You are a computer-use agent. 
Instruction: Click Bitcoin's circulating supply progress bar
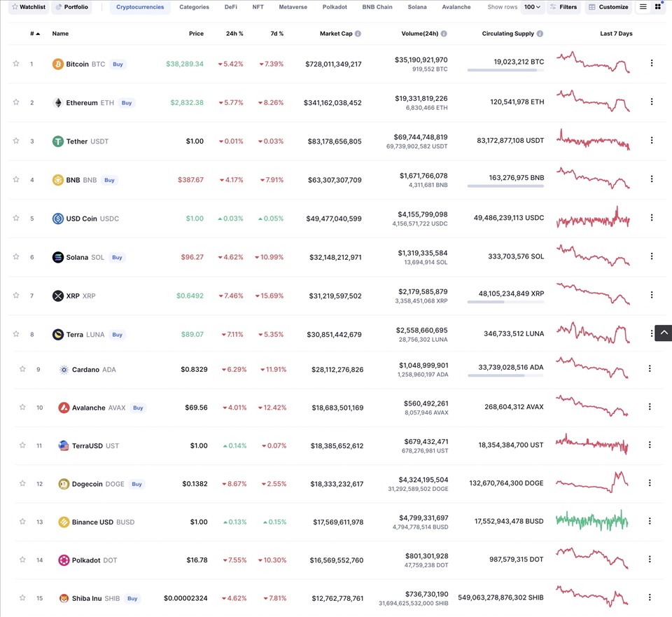pos(505,70)
